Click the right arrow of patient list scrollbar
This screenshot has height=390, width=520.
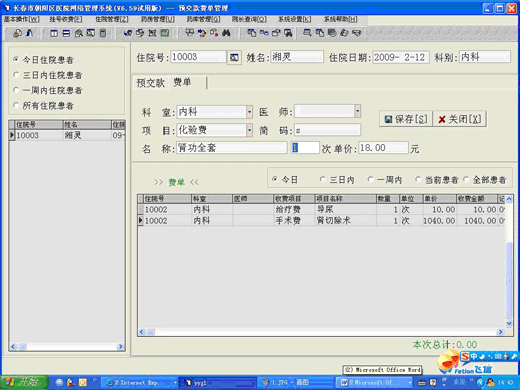[121, 347]
